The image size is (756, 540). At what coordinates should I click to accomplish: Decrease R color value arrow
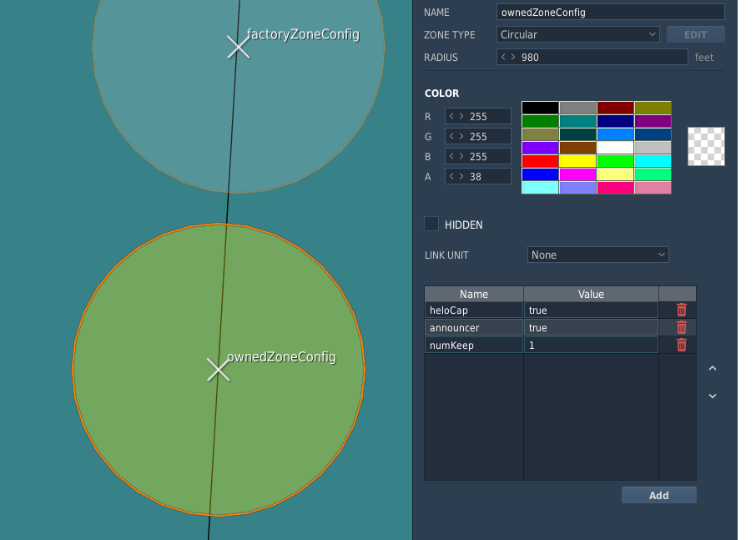pyautogui.click(x=451, y=116)
